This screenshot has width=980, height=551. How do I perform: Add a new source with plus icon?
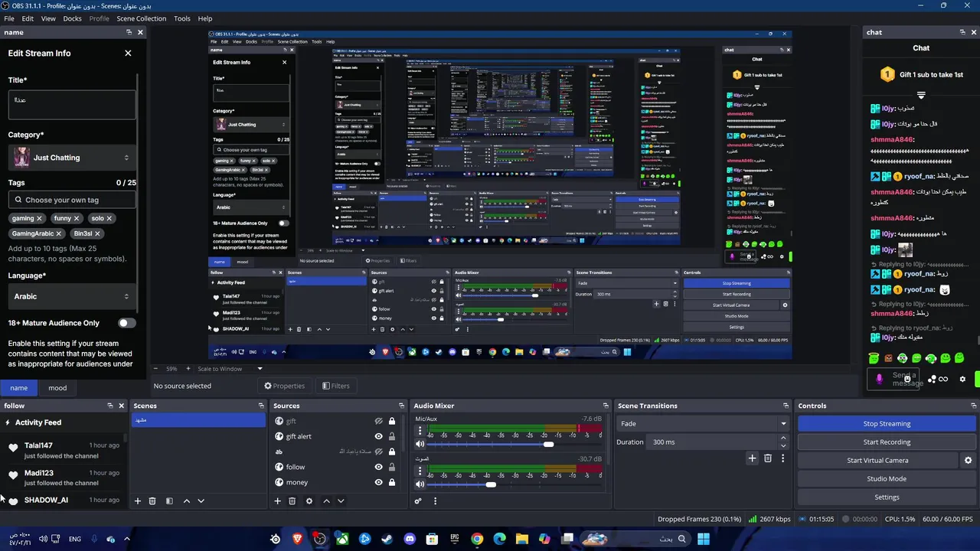[x=278, y=501]
